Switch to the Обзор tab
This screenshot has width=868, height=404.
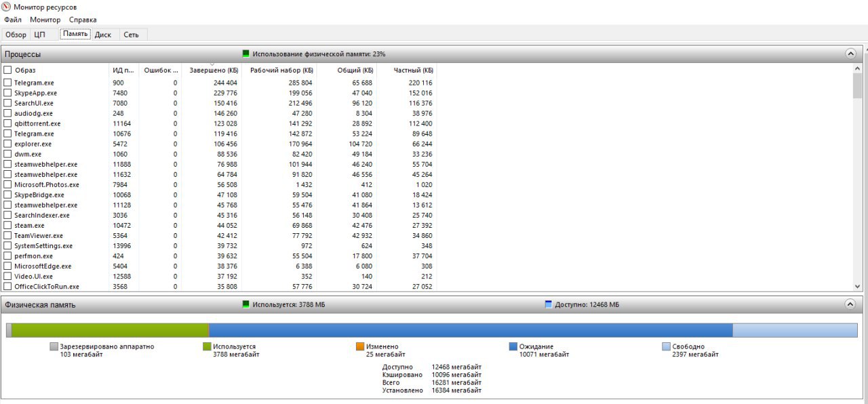tap(16, 35)
